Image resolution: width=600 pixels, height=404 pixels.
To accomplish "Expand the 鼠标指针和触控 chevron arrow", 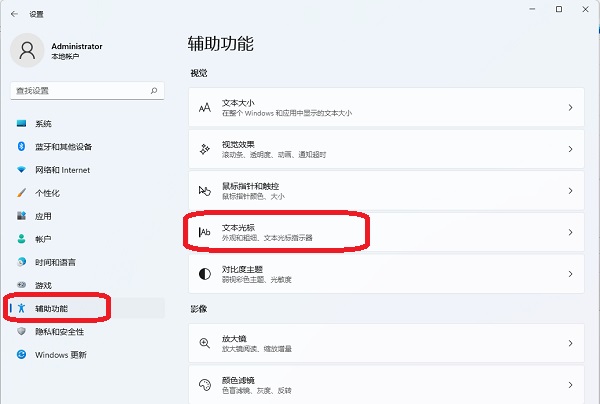I will click(570, 190).
